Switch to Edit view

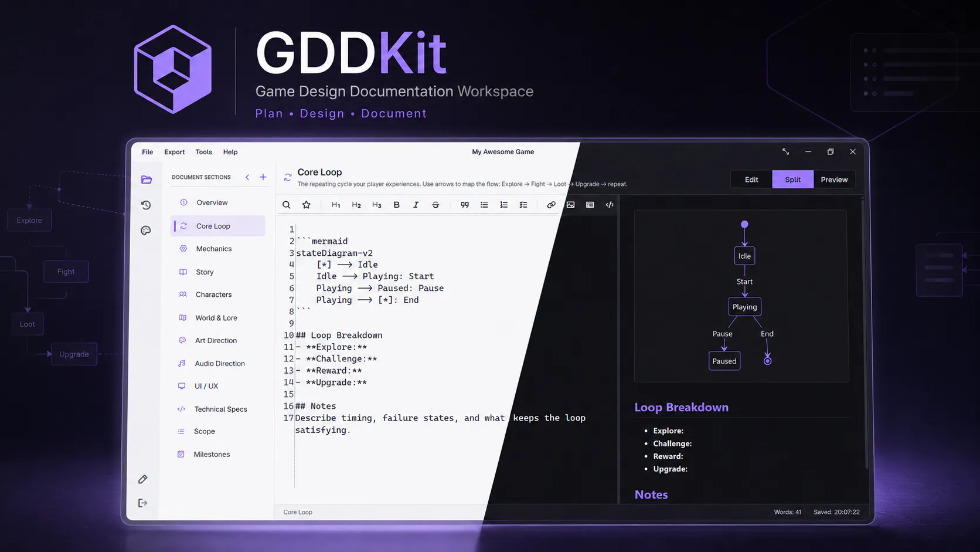point(751,180)
